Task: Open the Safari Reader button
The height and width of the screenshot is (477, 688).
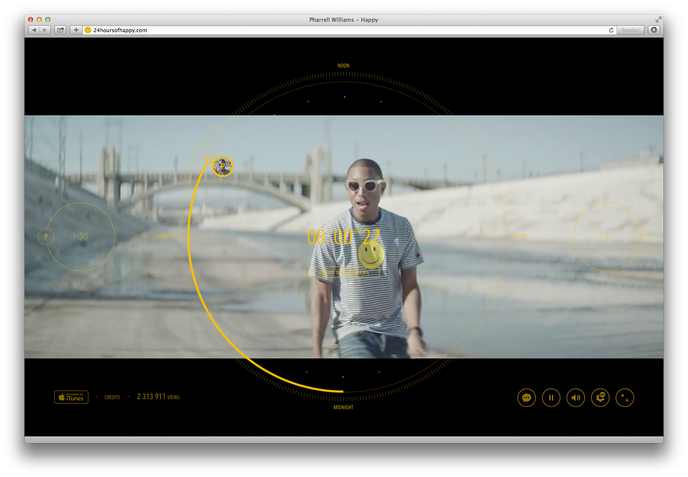Action: click(631, 30)
